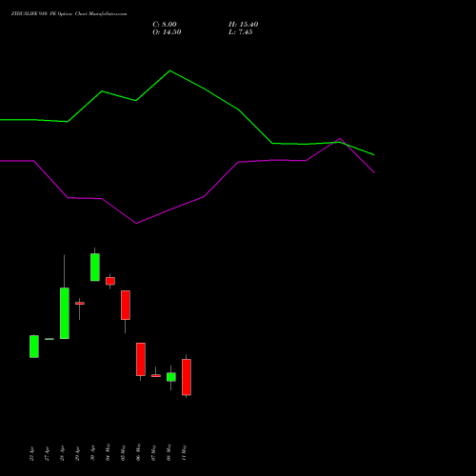Select the 11 May red candlestick
The width and height of the screenshot is (476, 476).
(187, 377)
